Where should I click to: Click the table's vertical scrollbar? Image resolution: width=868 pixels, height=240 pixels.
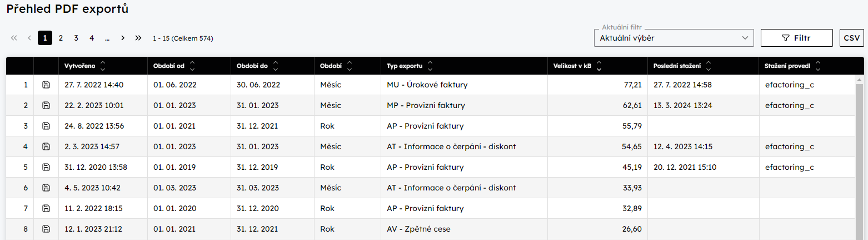click(x=859, y=158)
